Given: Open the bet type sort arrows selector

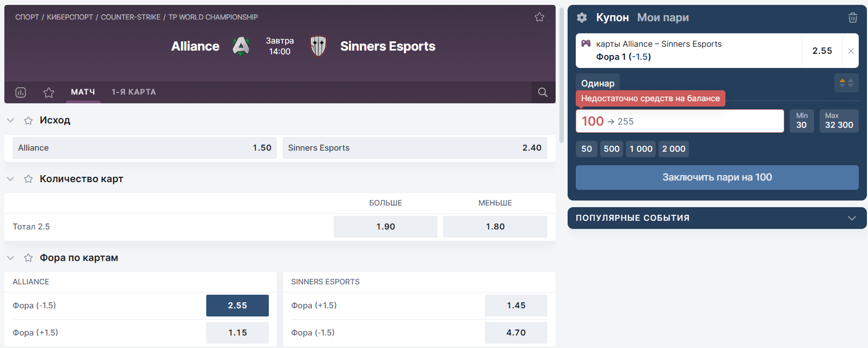Looking at the screenshot, I should pyautogui.click(x=846, y=83).
